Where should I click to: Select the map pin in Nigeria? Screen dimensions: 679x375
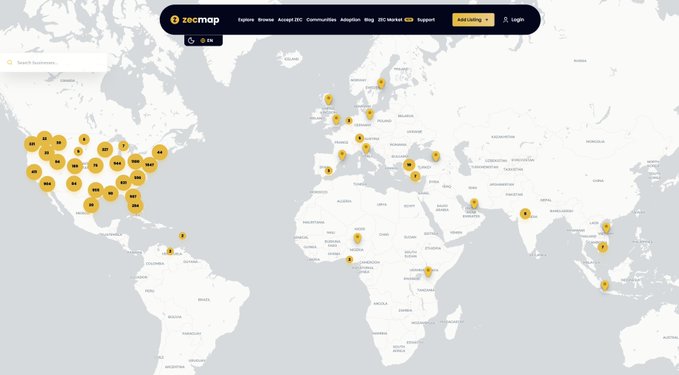(357, 238)
